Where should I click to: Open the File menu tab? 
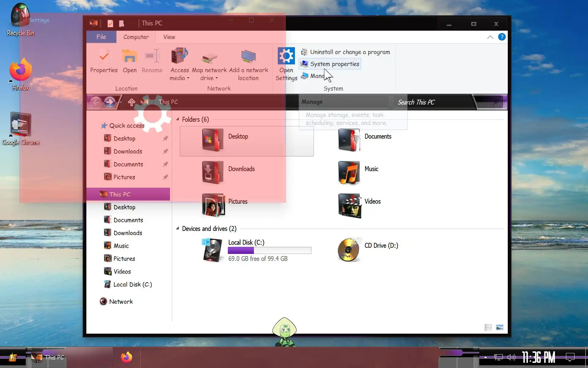pos(101,37)
